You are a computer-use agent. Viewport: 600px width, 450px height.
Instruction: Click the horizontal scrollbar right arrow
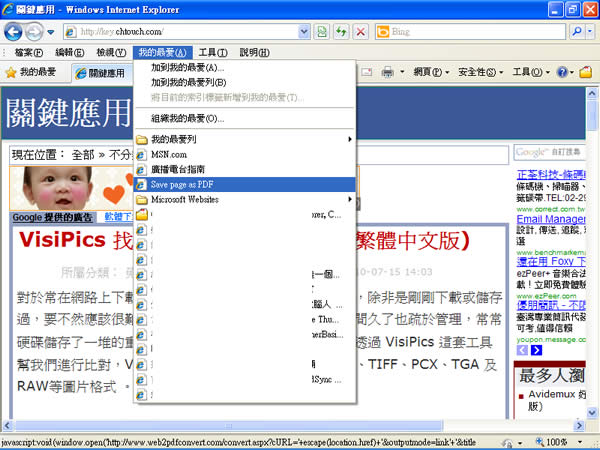click(x=580, y=426)
